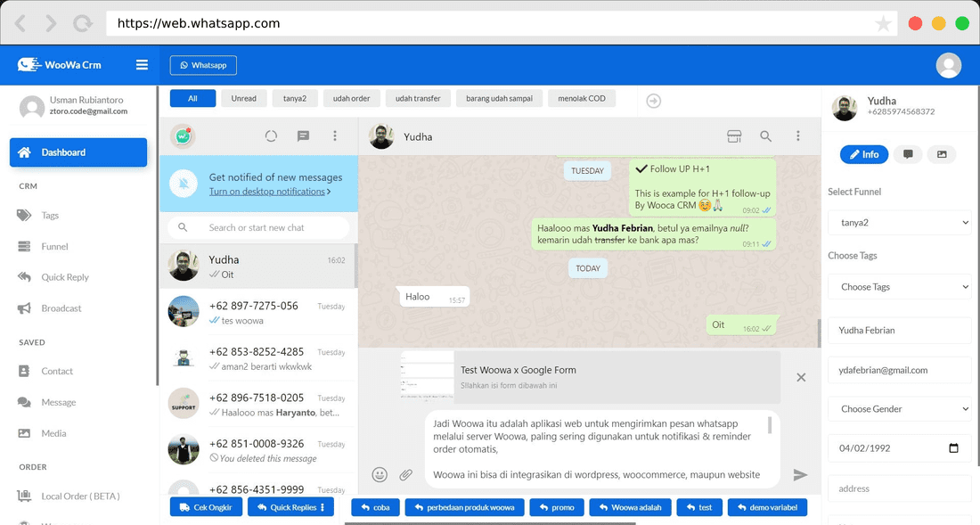This screenshot has width=980, height=525.
Task: Open the chat list three-dot menu
Action: (335, 135)
